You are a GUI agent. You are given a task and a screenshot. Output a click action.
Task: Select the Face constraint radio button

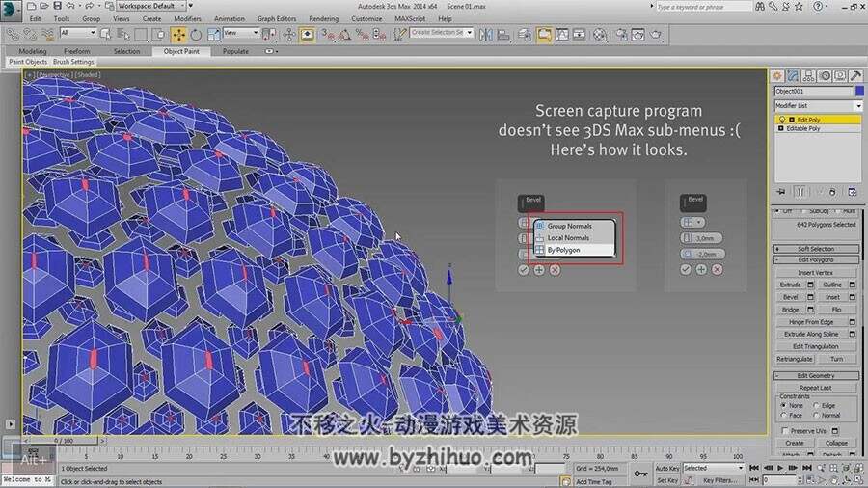tap(783, 415)
